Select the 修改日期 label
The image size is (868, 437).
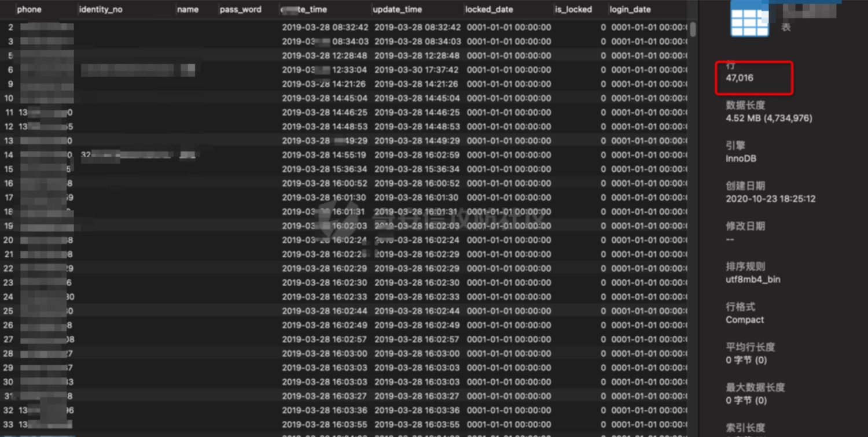click(745, 226)
